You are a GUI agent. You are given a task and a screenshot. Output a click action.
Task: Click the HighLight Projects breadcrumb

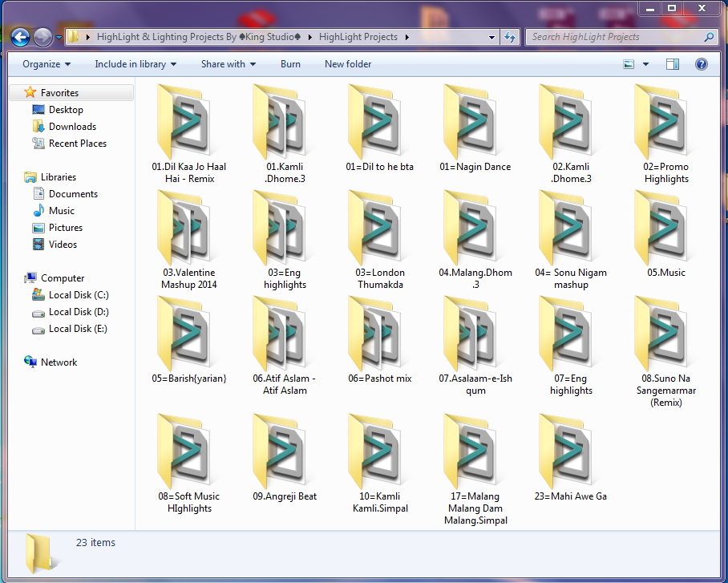point(358,37)
